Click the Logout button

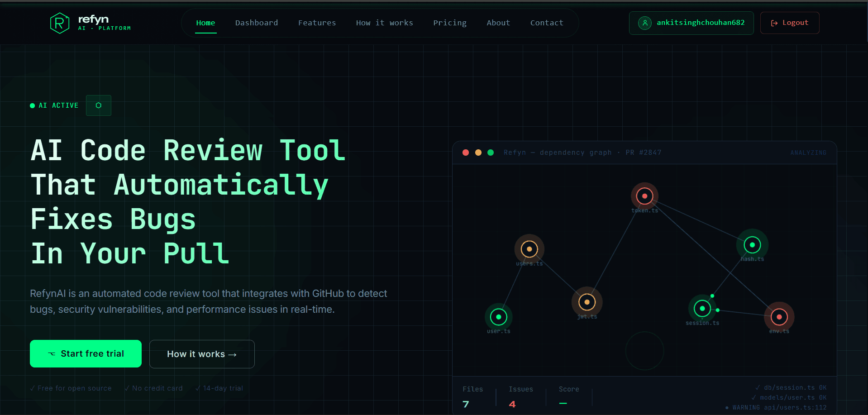click(x=789, y=23)
